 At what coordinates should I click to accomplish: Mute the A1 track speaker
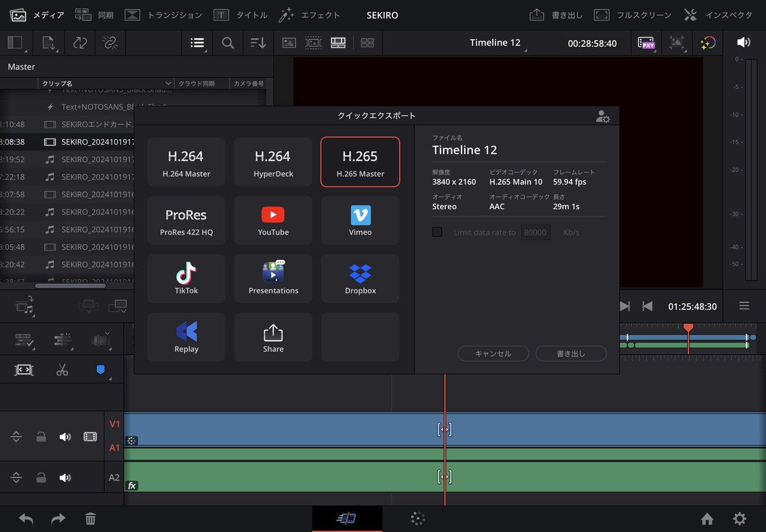65,437
